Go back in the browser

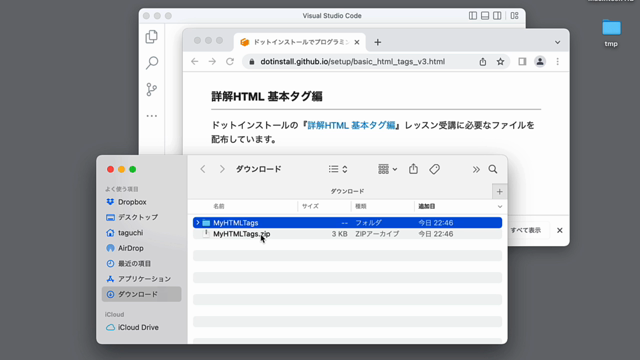195,62
